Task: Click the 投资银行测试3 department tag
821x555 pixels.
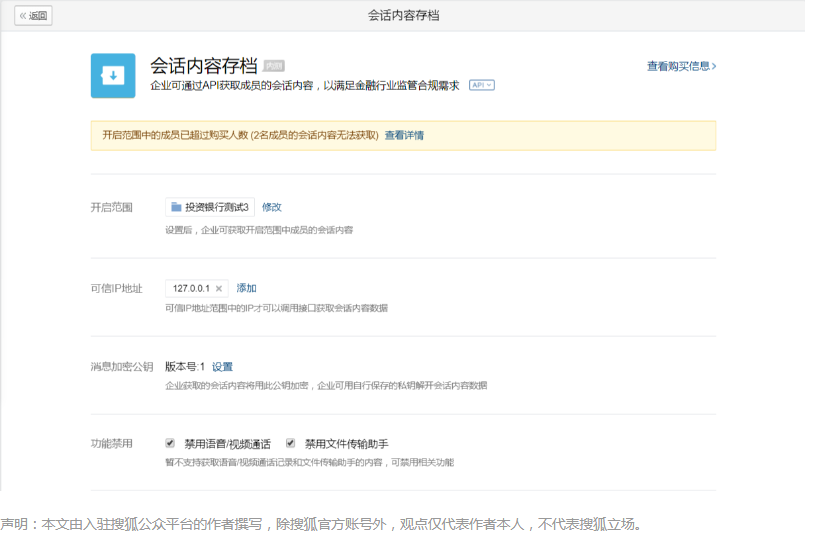Action: coord(210,207)
